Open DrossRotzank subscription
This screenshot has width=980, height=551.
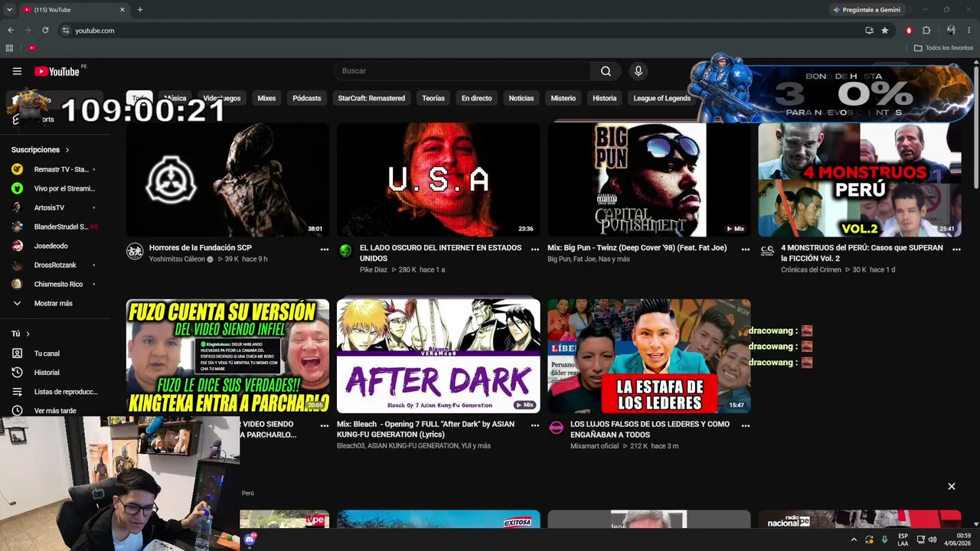[x=54, y=265]
